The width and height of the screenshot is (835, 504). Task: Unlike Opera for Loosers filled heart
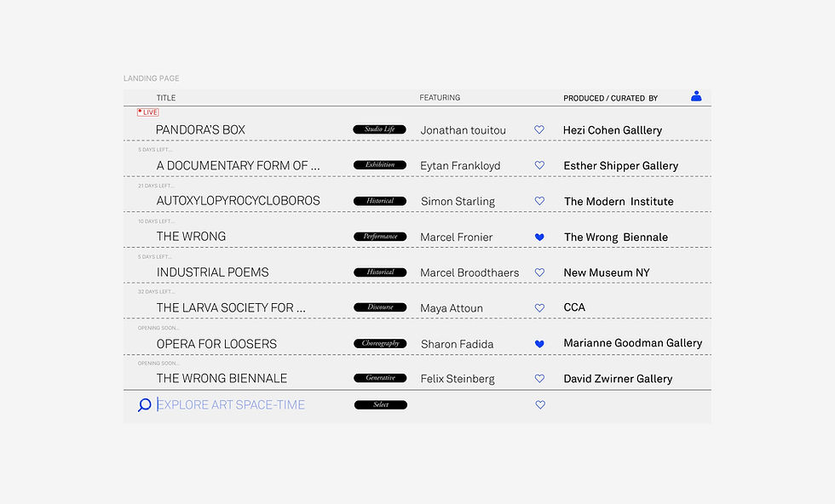tap(539, 344)
